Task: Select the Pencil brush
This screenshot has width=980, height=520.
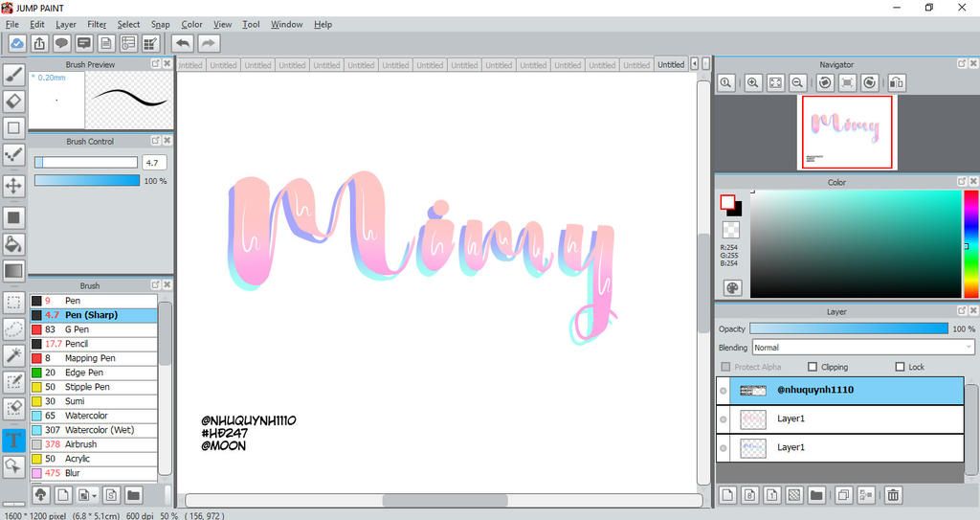Action: (x=94, y=344)
